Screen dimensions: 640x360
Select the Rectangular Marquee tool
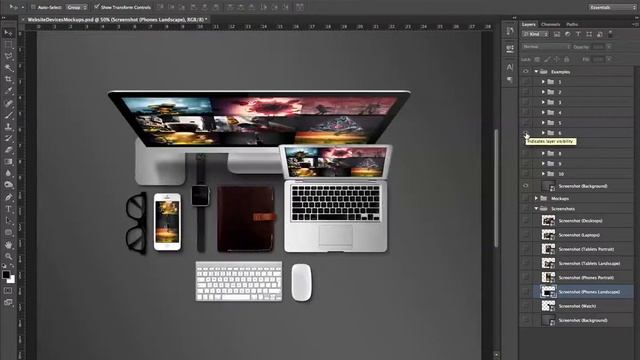click(x=8, y=44)
